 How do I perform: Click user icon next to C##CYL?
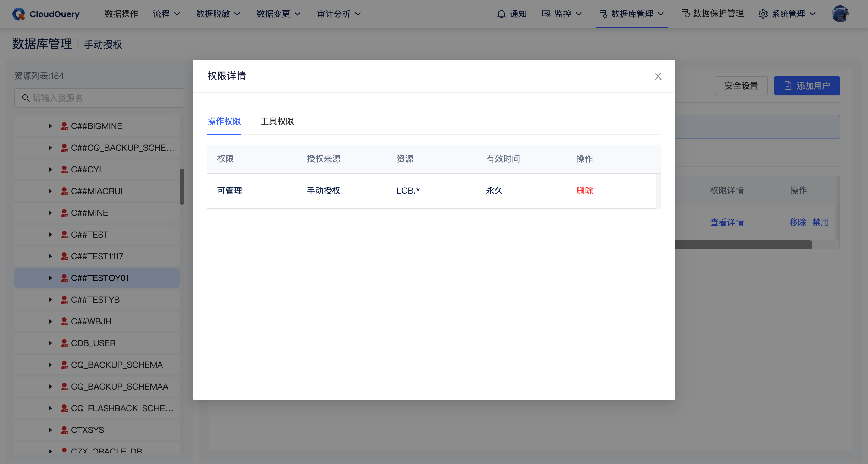click(64, 169)
